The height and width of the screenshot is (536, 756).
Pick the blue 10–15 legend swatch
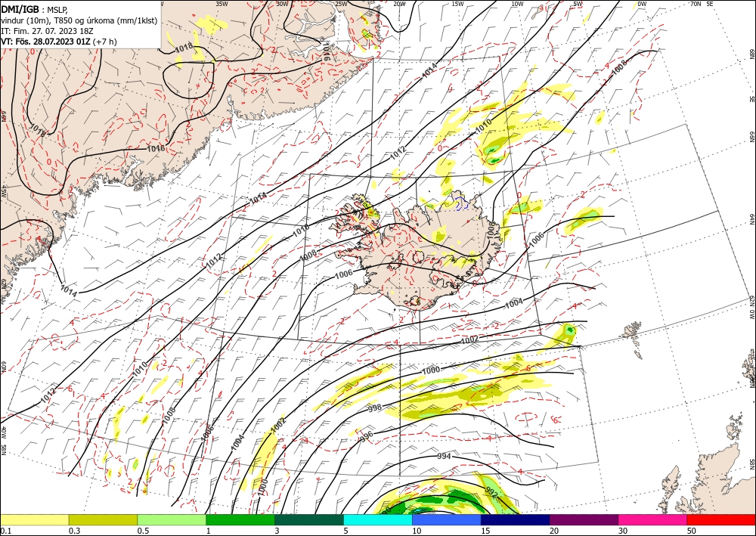click(447, 520)
